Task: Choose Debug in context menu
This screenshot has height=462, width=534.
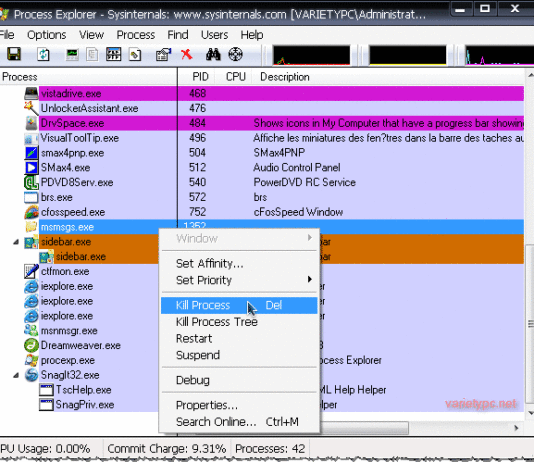Action: tap(239, 380)
